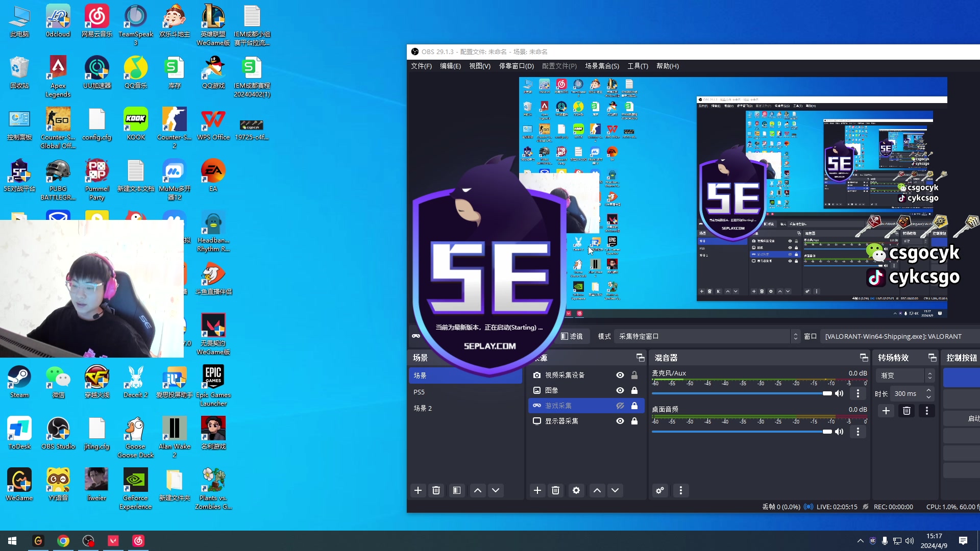Remove selected source with trash icon
This screenshot has height=551, width=980.
[x=556, y=490]
